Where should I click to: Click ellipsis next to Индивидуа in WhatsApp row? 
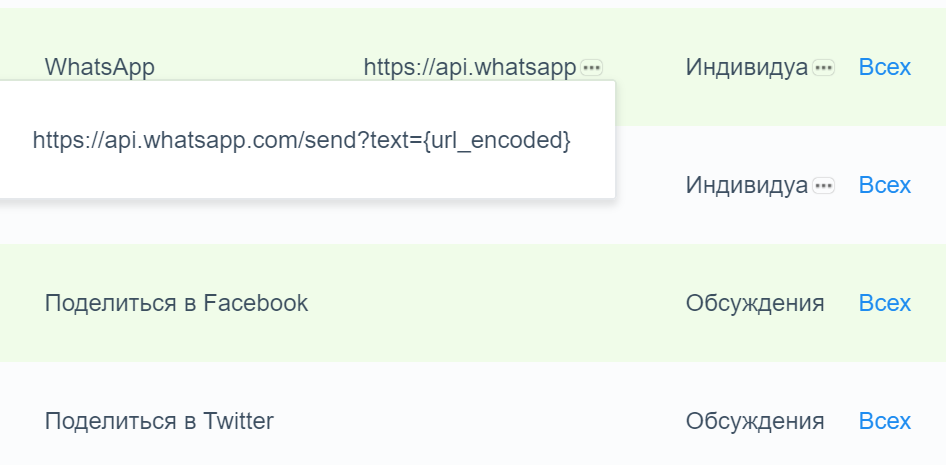(x=823, y=67)
